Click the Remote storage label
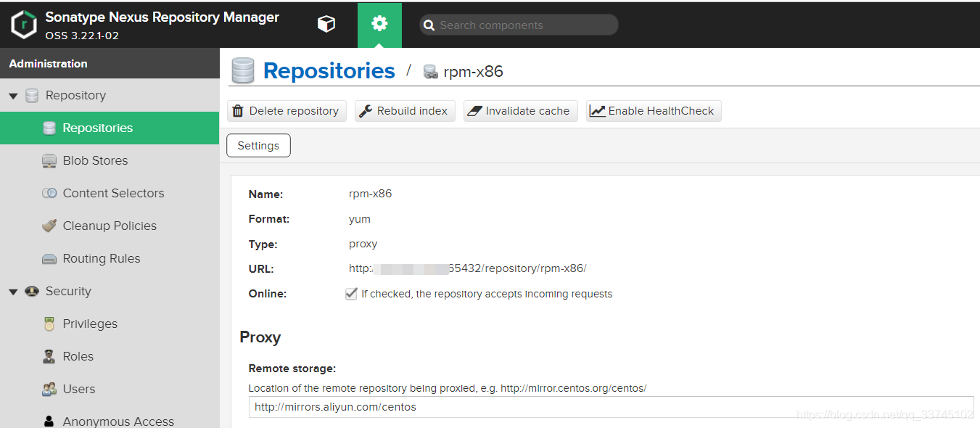Screen dimensions: 980x428 [292, 369]
